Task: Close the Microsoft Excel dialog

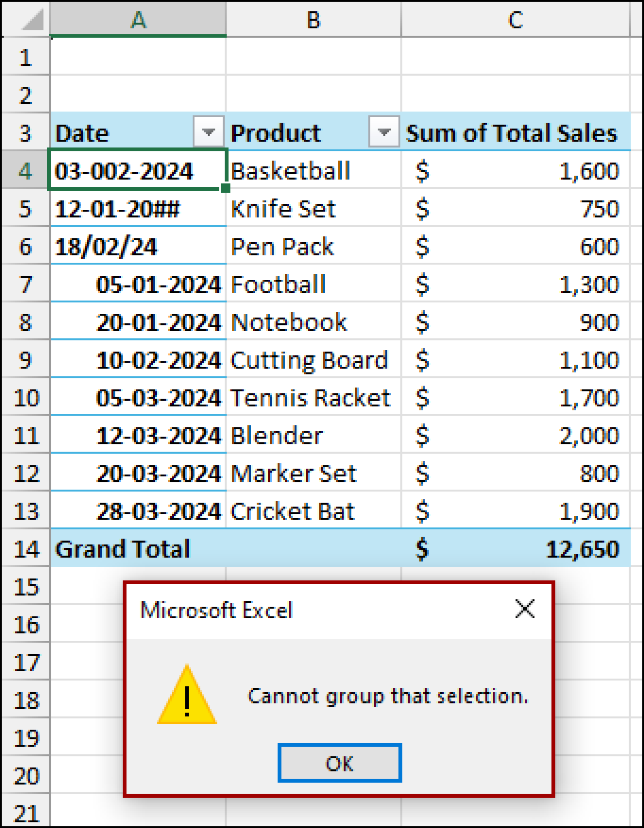Action: pos(525,609)
